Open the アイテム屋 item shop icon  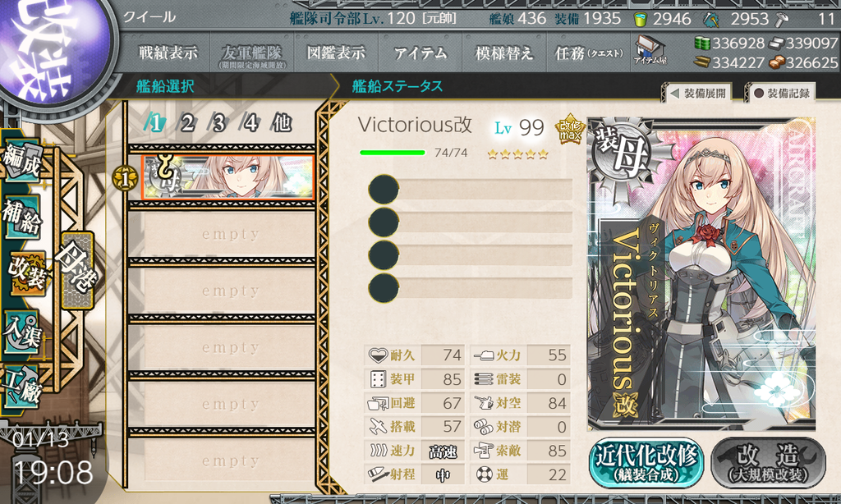click(650, 50)
